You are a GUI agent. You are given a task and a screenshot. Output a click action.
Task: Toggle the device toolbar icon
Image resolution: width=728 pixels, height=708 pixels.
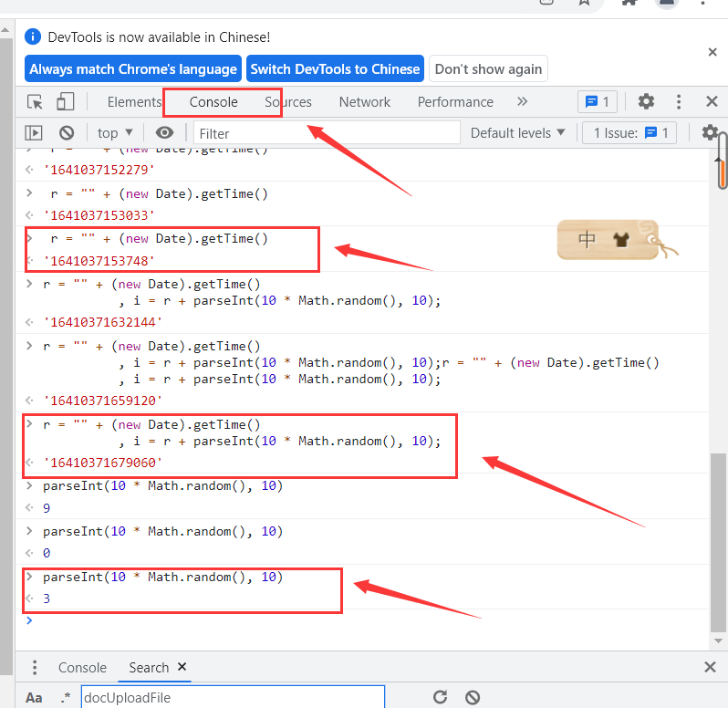pos(65,101)
